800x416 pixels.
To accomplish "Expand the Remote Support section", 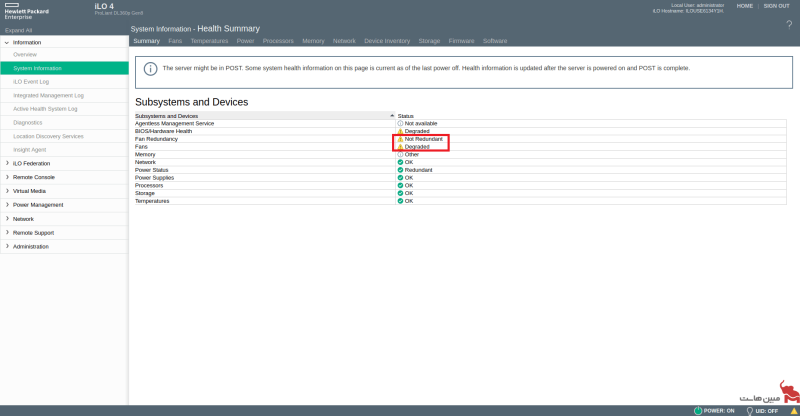I will click(7, 233).
